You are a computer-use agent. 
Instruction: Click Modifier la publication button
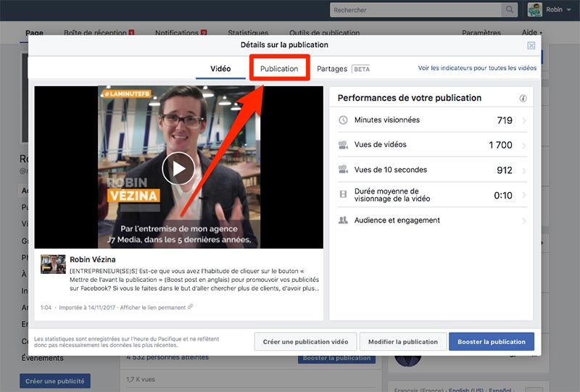coord(402,342)
